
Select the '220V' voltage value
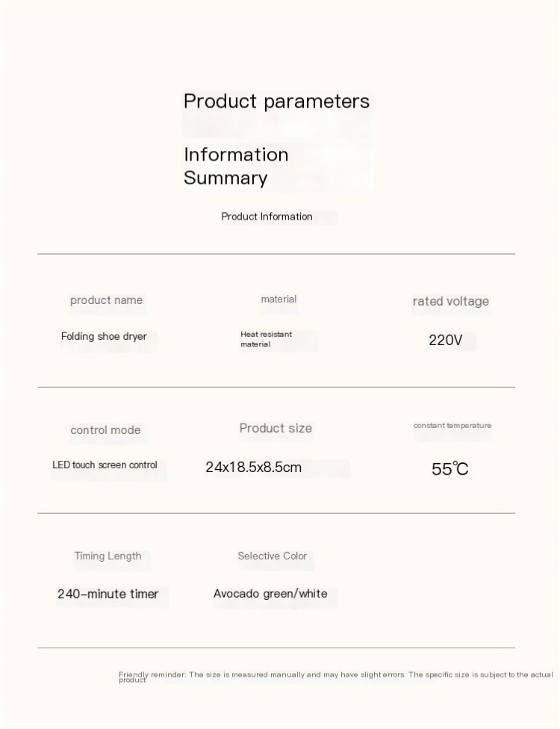tap(446, 341)
